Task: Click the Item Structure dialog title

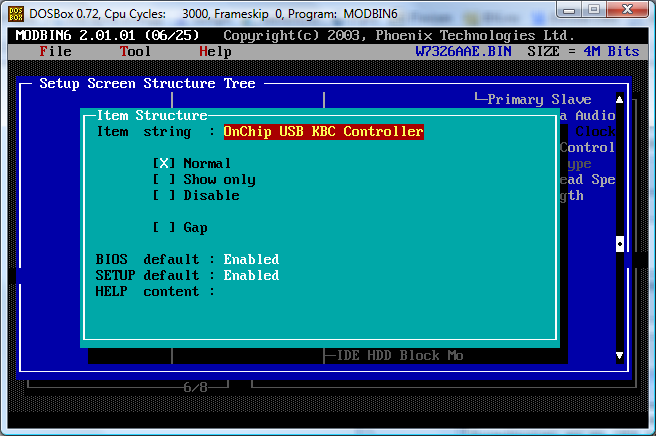Action: tap(152, 115)
